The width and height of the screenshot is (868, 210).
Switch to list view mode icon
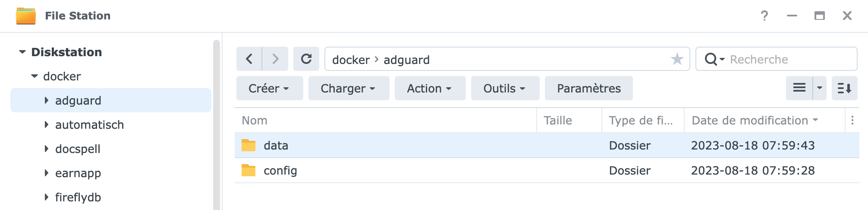click(x=799, y=88)
